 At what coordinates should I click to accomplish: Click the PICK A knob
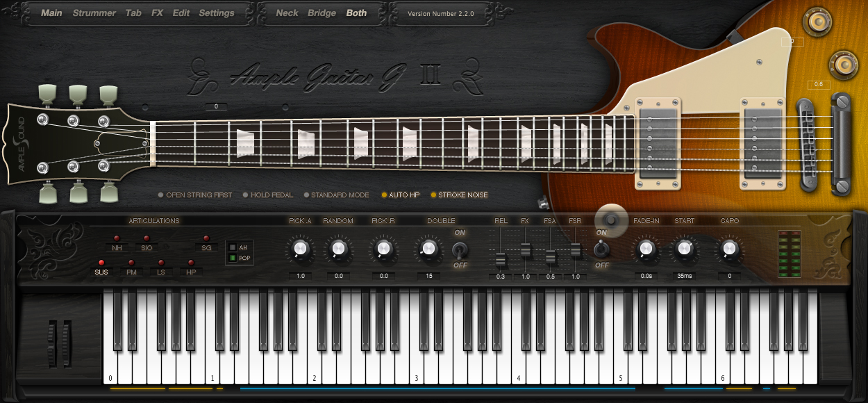pos(300,247)
